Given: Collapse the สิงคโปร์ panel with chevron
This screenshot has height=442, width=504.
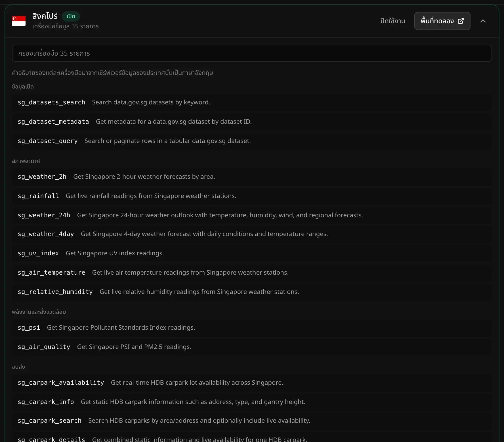Looking at the screenshot, I should click(483, 21).
